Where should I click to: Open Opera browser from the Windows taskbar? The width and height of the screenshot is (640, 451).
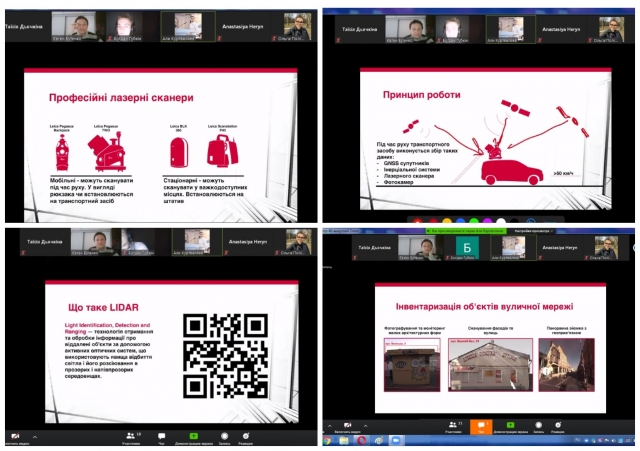coord(361,440)
